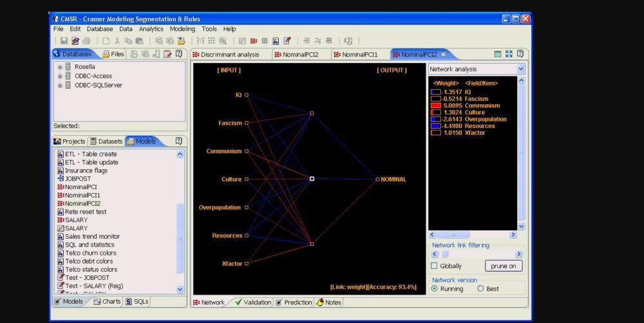Click the Communism input node in the network
The width and height of the screenshot is (644, 323).
tap(246, 152)
